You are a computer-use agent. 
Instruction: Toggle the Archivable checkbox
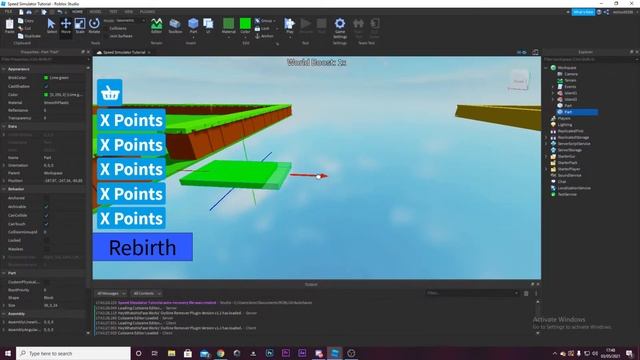[x=46, y=207]
